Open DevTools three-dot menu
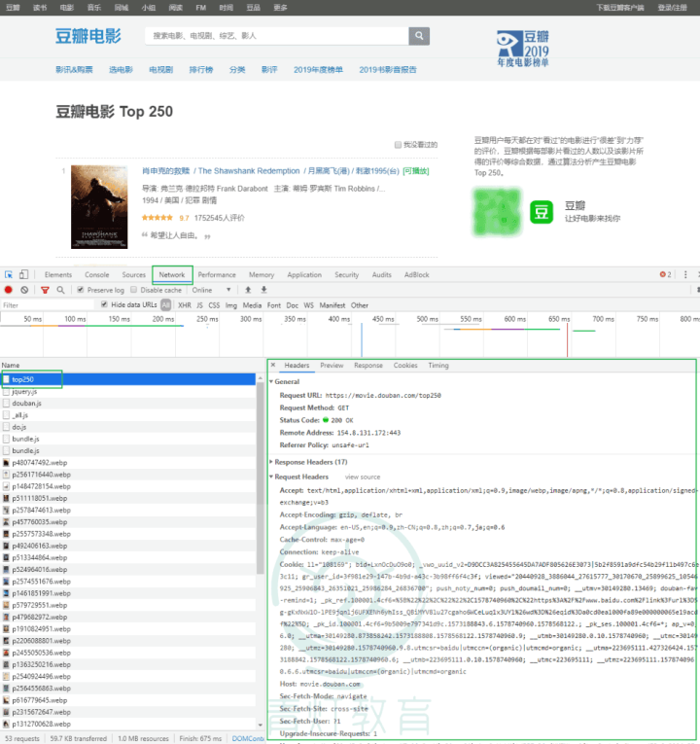700x744 pixels. click(685, 274)
